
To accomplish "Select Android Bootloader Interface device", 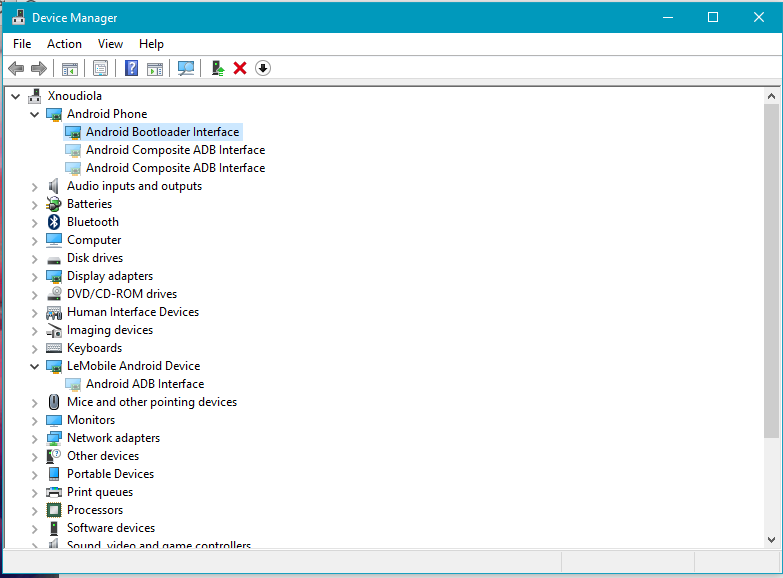I will coord(162,132).
